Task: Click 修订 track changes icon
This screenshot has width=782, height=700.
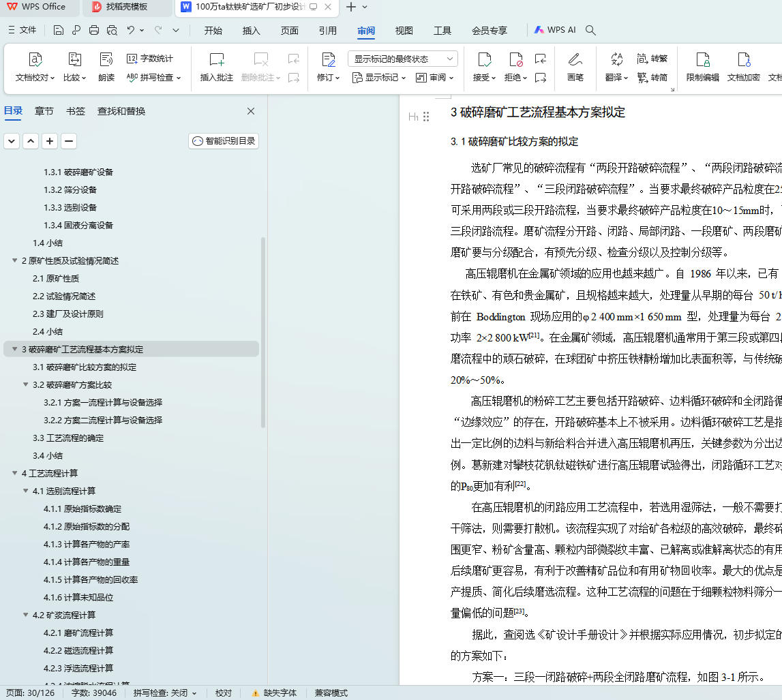Action: tap(328, 67)
